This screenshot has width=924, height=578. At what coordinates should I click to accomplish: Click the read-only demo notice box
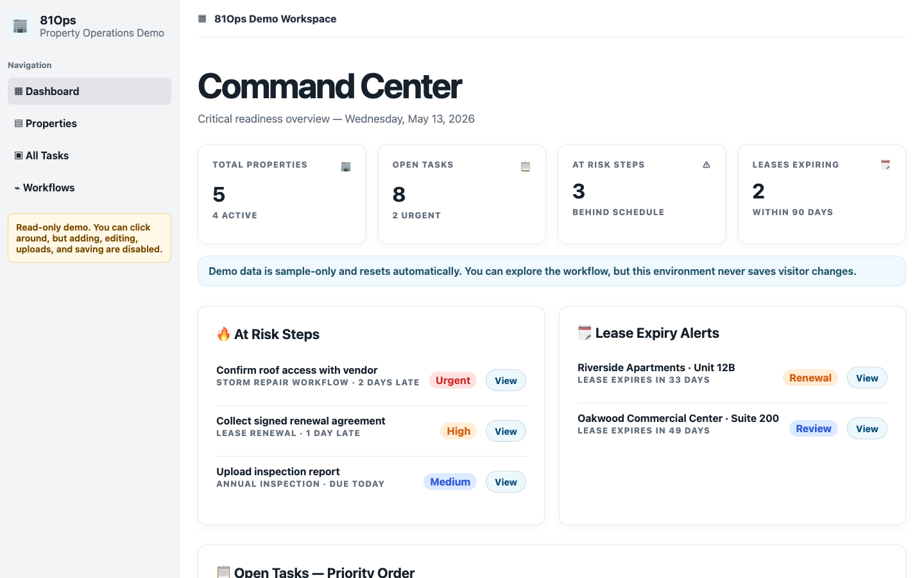[x=89, y=238]
